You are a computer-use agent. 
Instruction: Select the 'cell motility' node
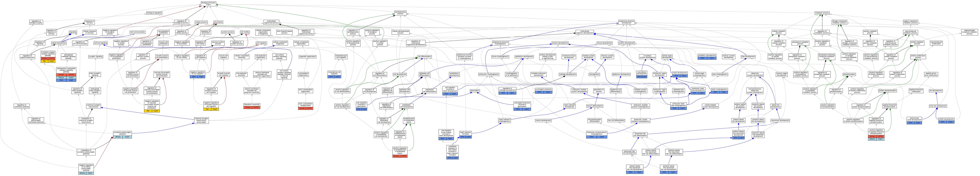tap(245, 32)
